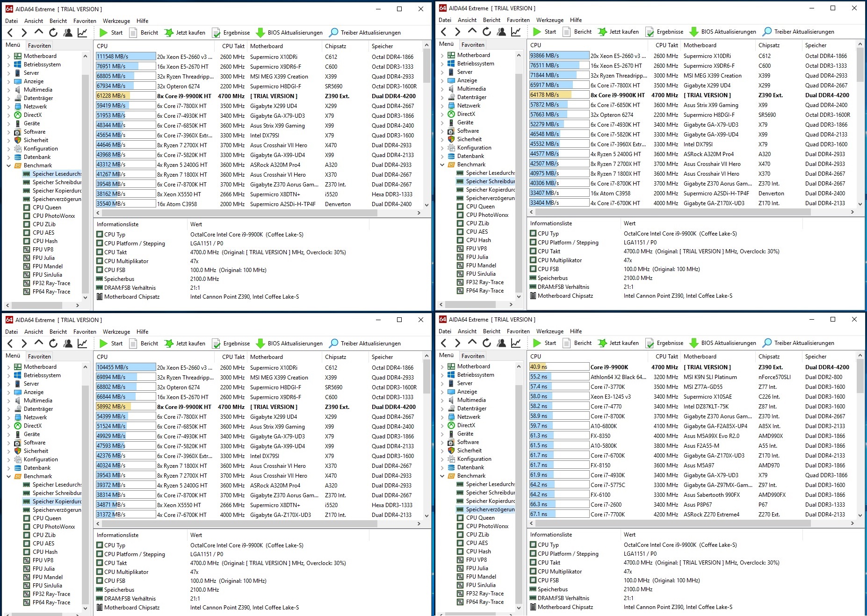
Task: Open the Hilfe menu in bottom-right window
Action: [x=576, y=331]
